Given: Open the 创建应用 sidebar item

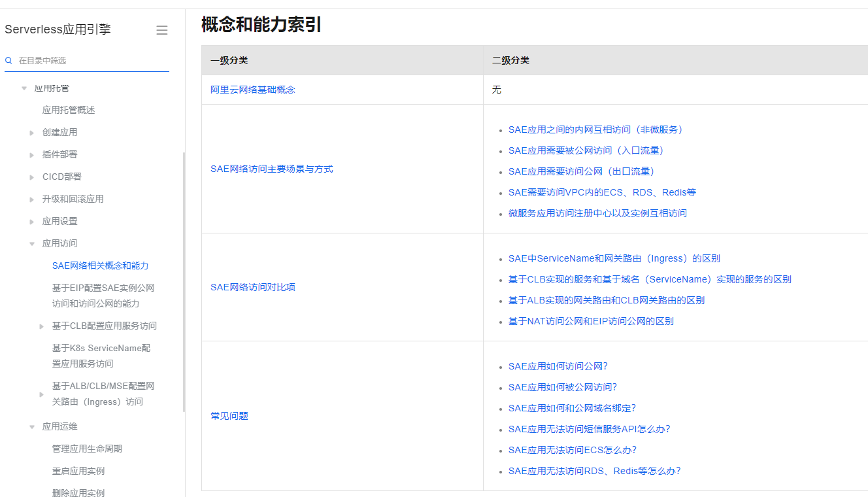Looking at the screenshot, I should coord(59,132).
